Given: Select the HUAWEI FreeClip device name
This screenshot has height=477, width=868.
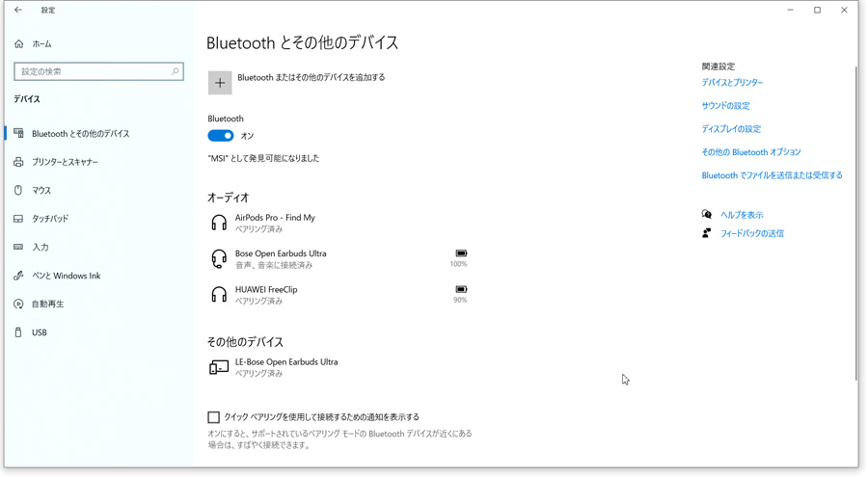Looking at the screenshot, I should pos(266,289).
